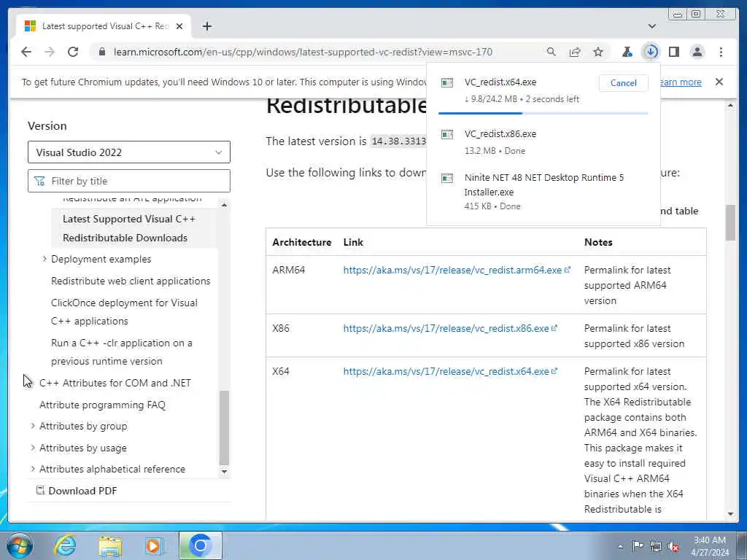Click the address bar URL
747x560 pixels.
[x=303, y=52]
